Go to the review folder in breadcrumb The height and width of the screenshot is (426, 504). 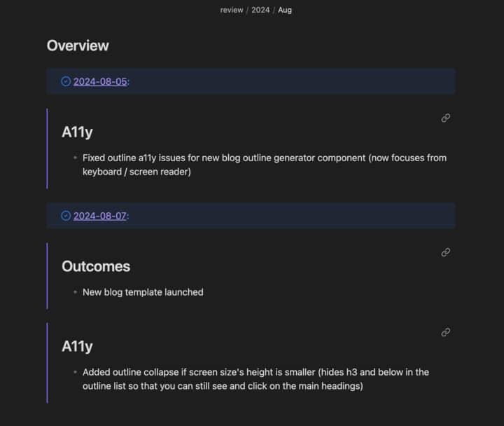pyautogui.click(x=232, y=11)
